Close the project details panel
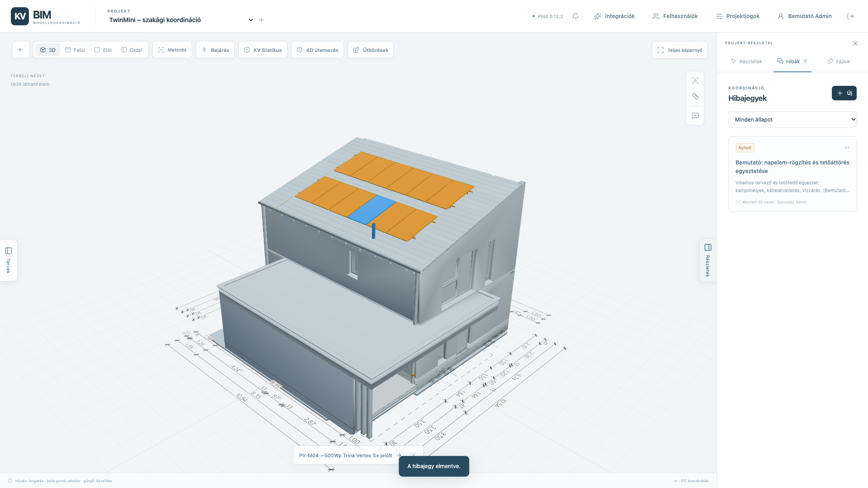The image size is (868, 488). [x=855, y=43]
